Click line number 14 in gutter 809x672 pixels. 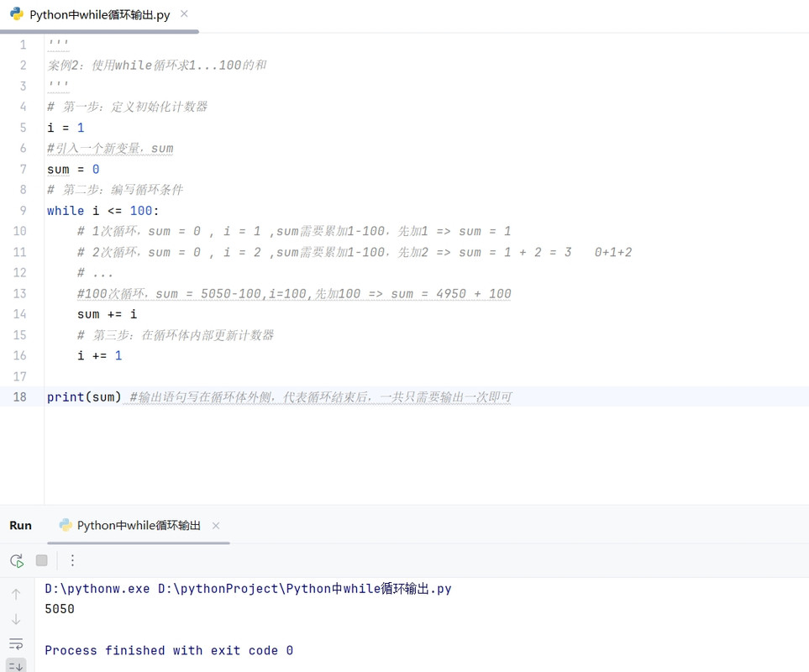19,314
